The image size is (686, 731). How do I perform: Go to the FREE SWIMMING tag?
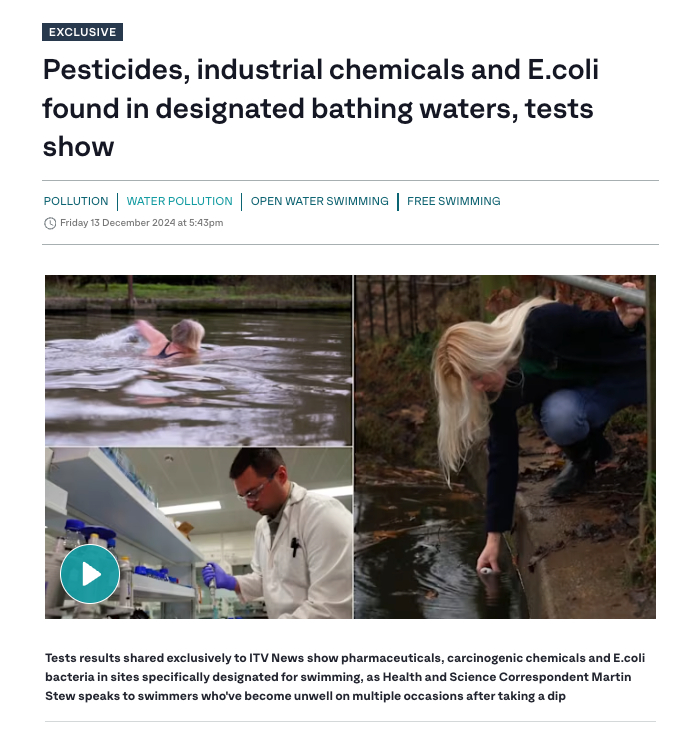click(454, 201)
